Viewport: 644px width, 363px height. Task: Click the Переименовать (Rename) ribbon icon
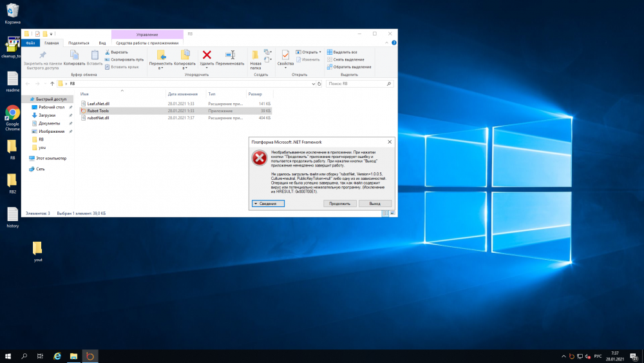tap(229, 55)
